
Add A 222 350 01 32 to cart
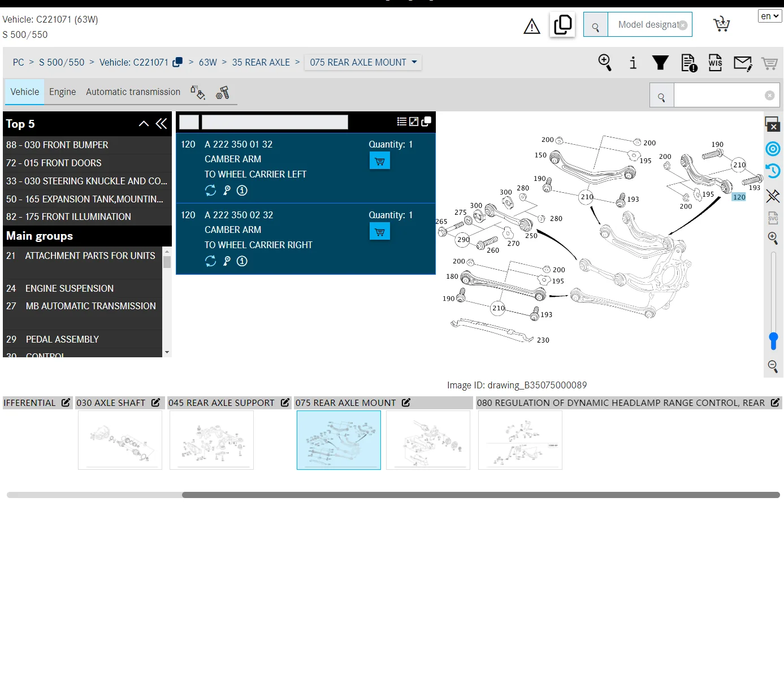380,161
